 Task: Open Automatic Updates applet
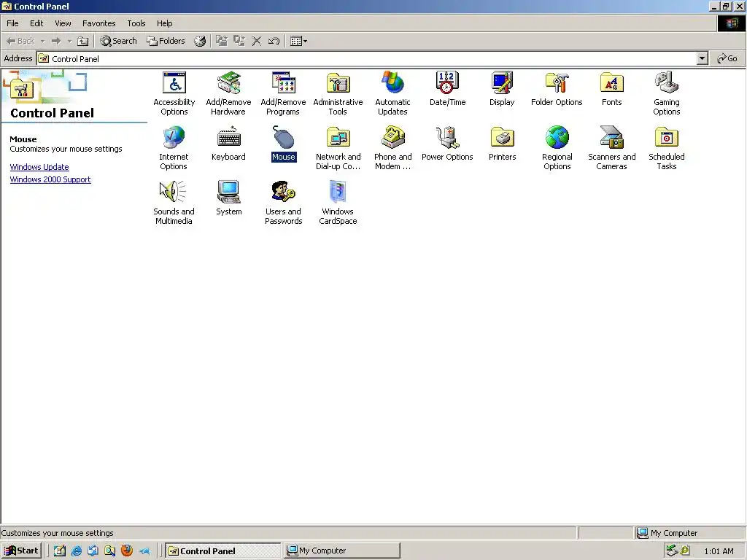pyautogui.click(x=392, y=93)
